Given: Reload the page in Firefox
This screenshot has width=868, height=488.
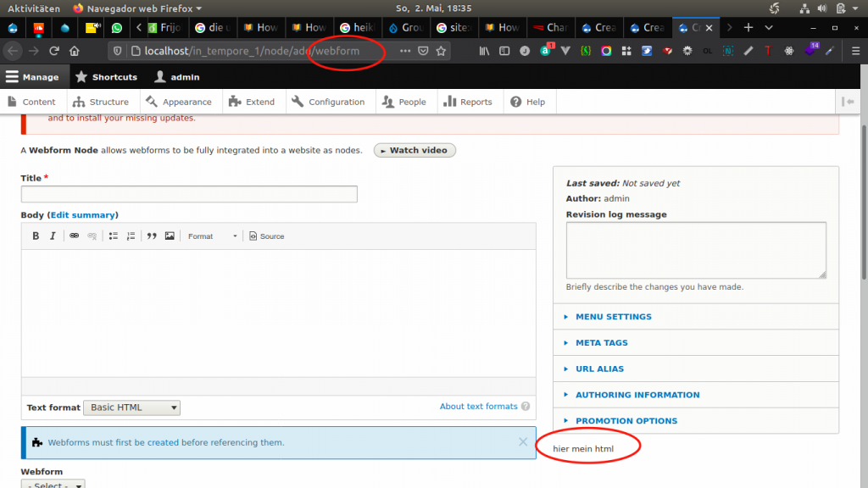Looking at the screenshot, I should click(x=54, y=51).
